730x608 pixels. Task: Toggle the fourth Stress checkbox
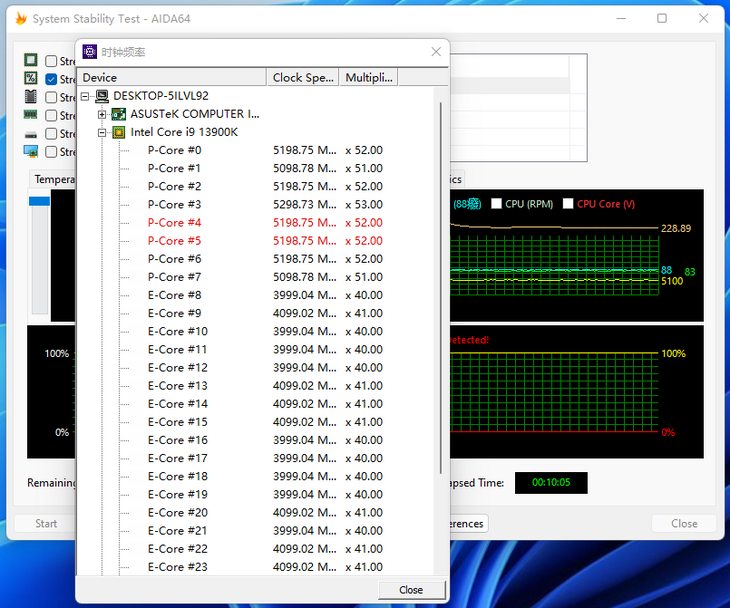(x=51, y=115)
